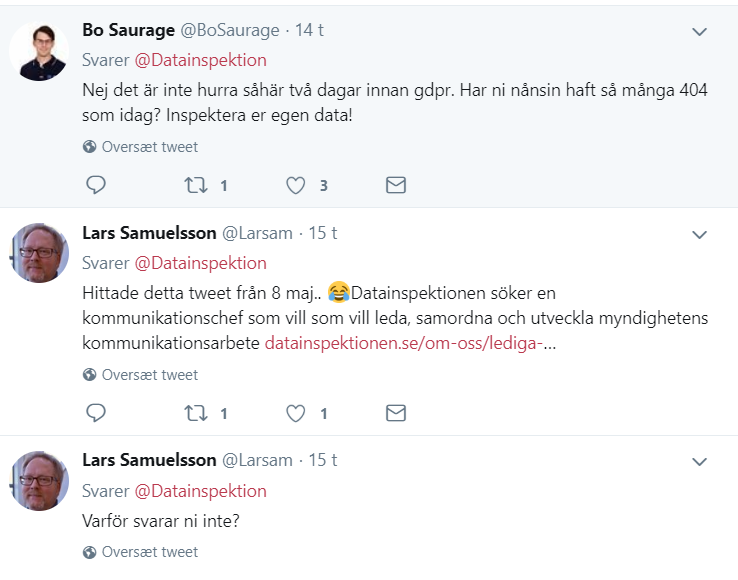Open dropdown on 'Varför svarar ni inte?' tweet
The height and width of the screenshot is (580, 738).
[700, 461]
